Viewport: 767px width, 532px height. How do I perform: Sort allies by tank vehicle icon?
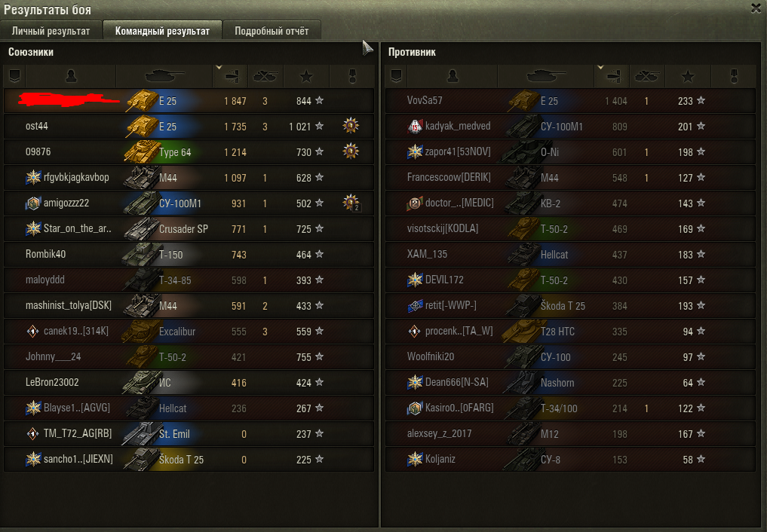pos(164,76)
